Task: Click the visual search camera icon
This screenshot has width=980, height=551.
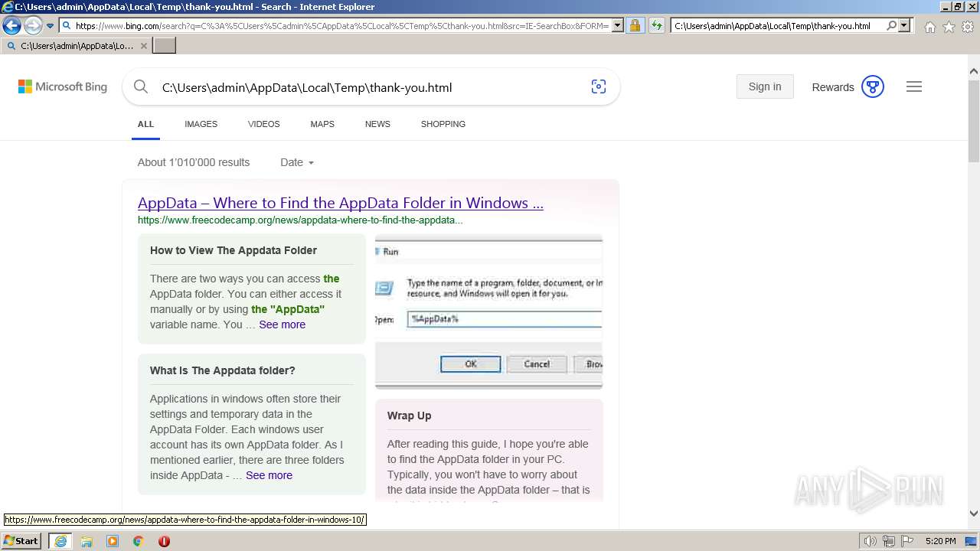Action: pos(599,87)
